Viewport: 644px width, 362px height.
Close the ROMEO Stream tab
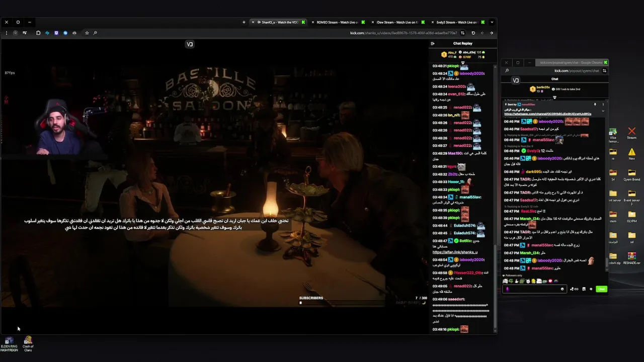pyautogui.click(x=312, y=22)
